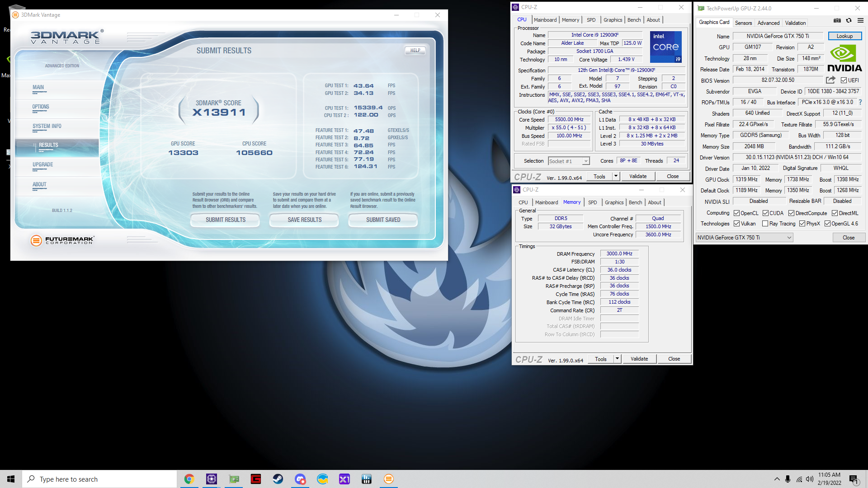Click the Lookup button in GPU-Z

click(x=844, y=36)
